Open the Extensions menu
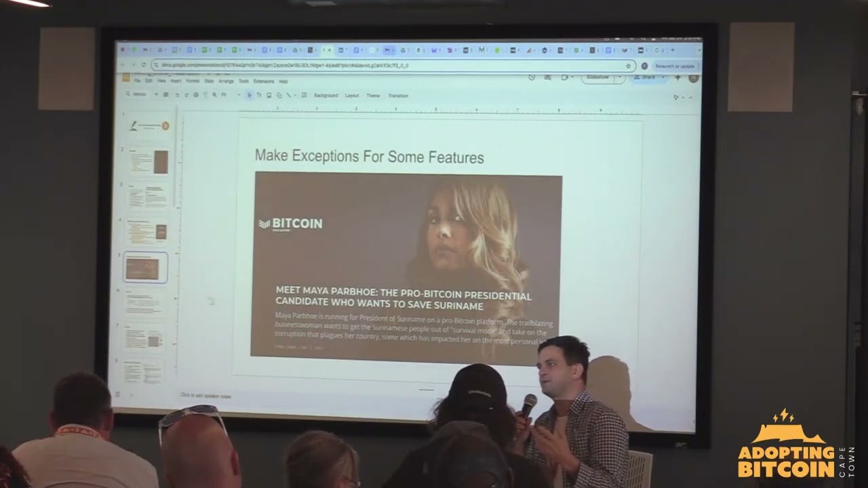Viewport: 868px width, 488px height. [x=264, y=81]
